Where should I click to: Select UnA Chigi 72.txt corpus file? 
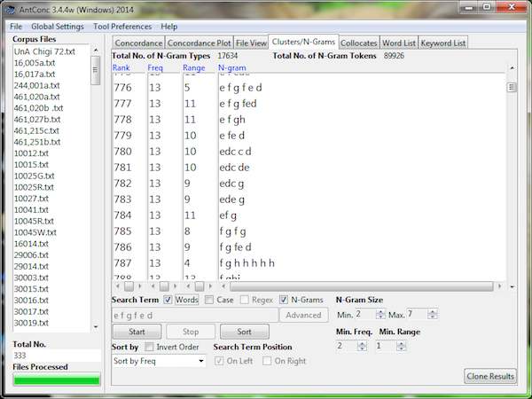44,51
